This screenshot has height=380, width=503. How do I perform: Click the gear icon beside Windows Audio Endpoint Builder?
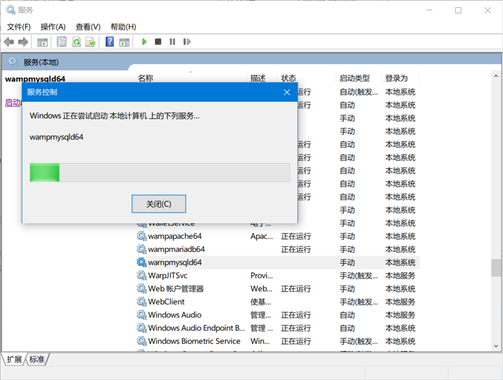pyautogui.click(x=142, y=328)
